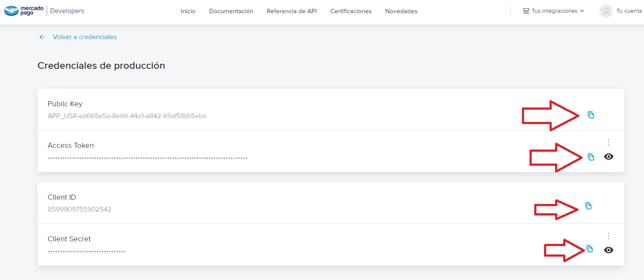Copy the Access Token value

click(x=590, y=157)
